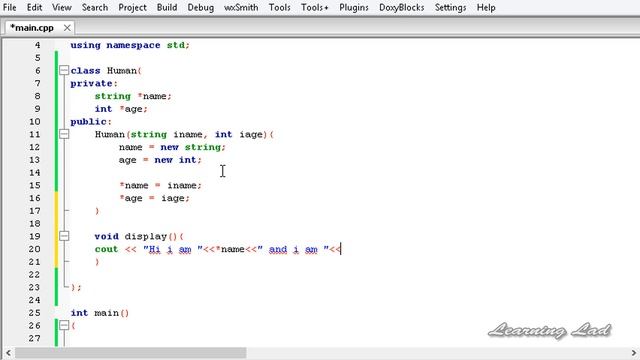Open the DoxyBlocks menu
640x360 pixels.
(x=402, y=7)
